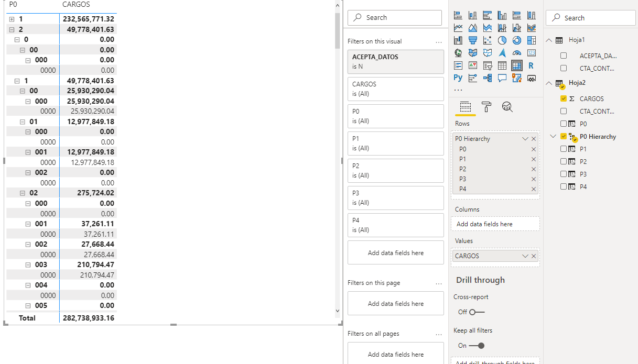
Task: Select the Q&A speech bubble visual
Action: coord(502,78)
